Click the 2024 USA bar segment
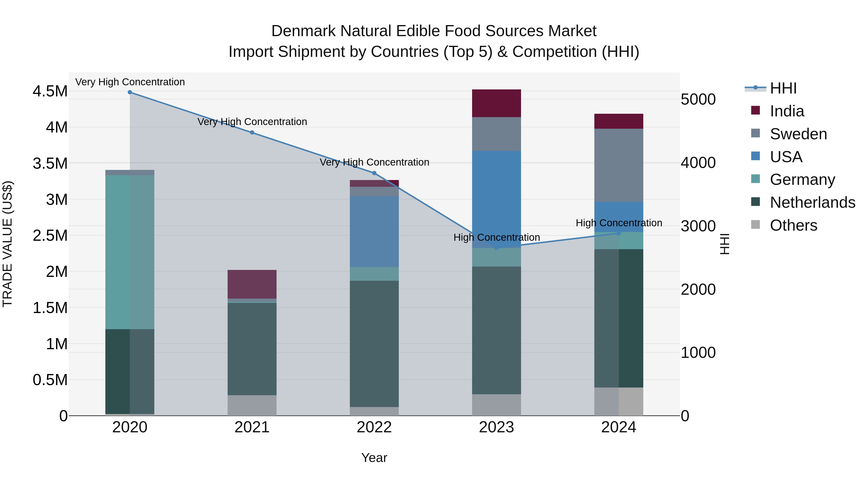Viewport: 868px width, 488px height. (x=619, y=217)
